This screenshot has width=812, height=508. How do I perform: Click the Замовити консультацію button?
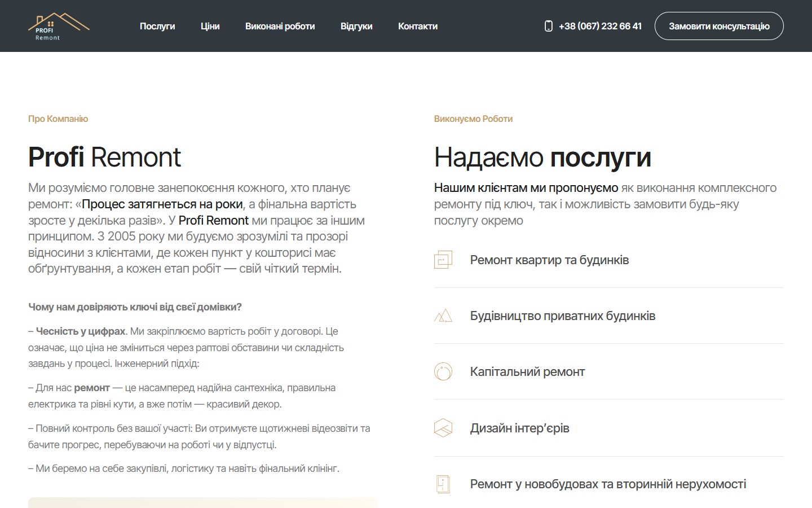[x=719, y=26]
